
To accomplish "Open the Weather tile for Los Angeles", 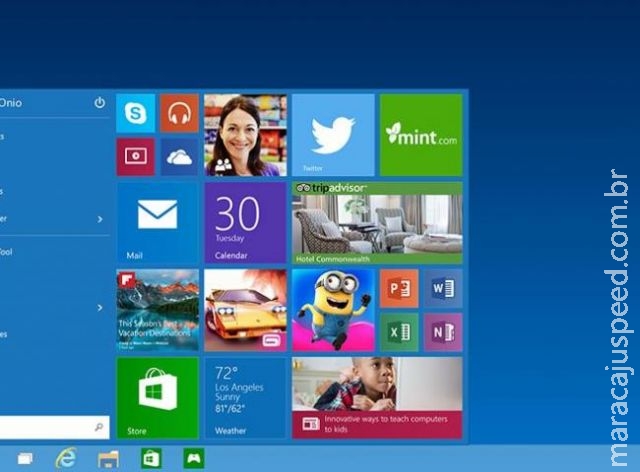I will pos(245,398).
